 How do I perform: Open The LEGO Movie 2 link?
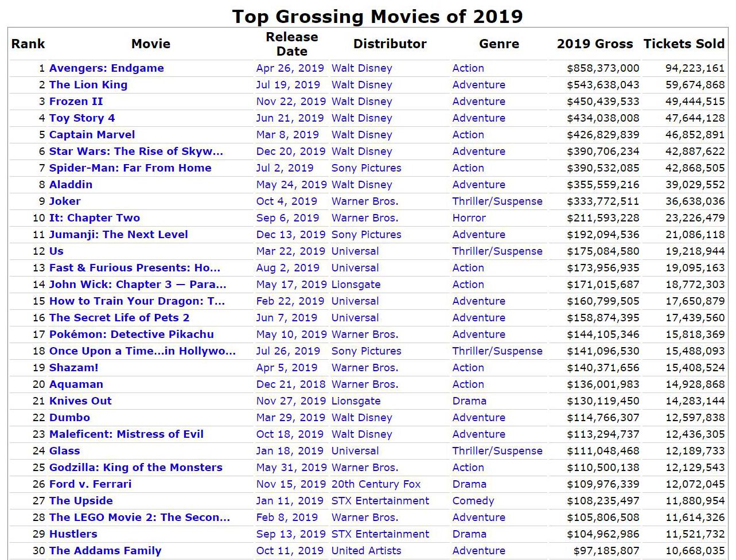tap(139, 517)
